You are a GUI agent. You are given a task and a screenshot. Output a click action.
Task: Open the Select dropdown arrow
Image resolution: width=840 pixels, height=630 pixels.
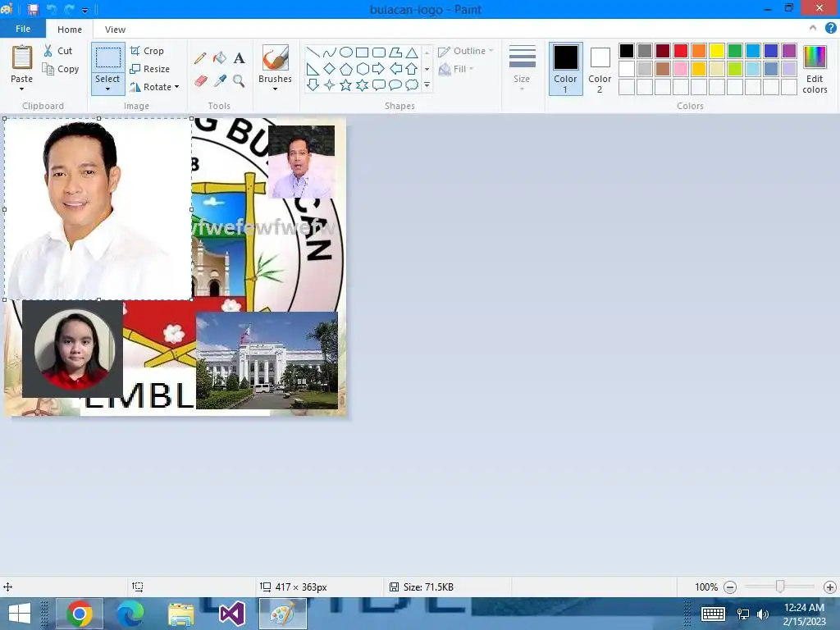pyautogui.click(x=107, y=89)
